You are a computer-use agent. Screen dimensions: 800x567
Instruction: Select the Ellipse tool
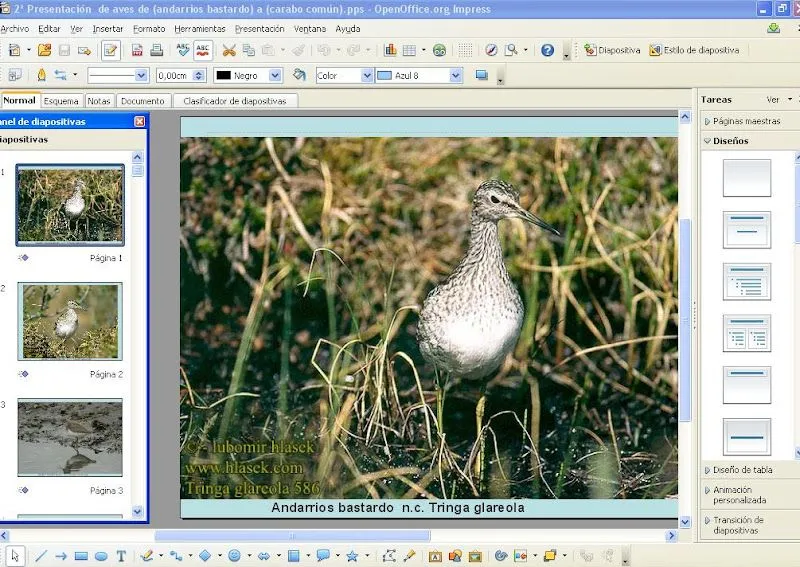(x=101, y=556)
